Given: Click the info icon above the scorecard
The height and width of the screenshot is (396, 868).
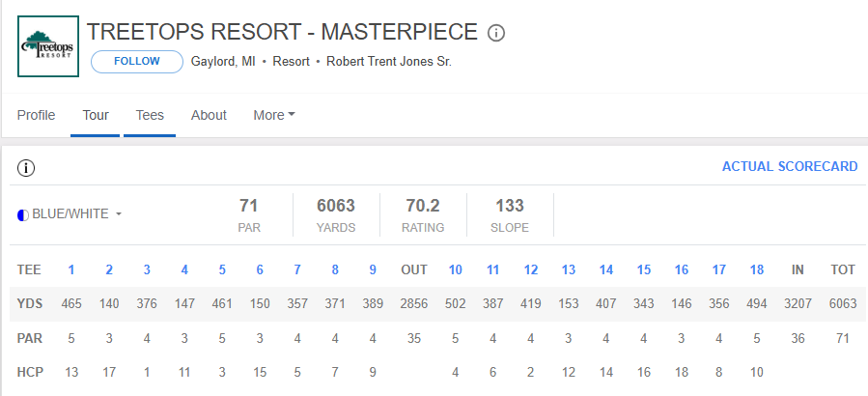Looking at the screenshot, I should (26, 168).
